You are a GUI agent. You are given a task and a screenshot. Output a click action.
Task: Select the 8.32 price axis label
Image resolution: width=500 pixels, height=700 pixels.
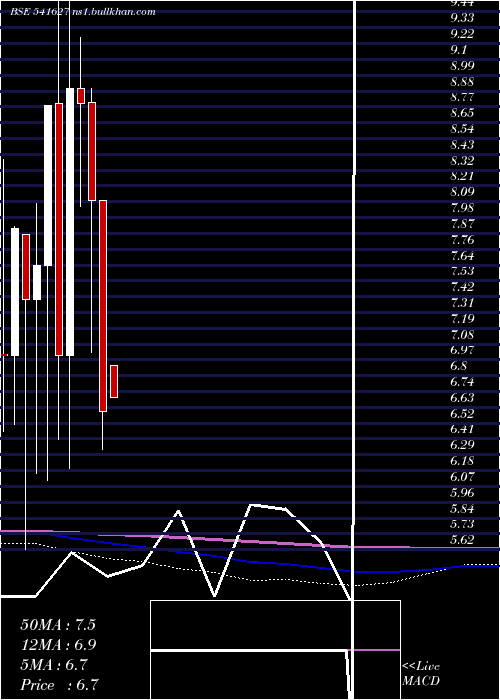[x=462, y=160]
